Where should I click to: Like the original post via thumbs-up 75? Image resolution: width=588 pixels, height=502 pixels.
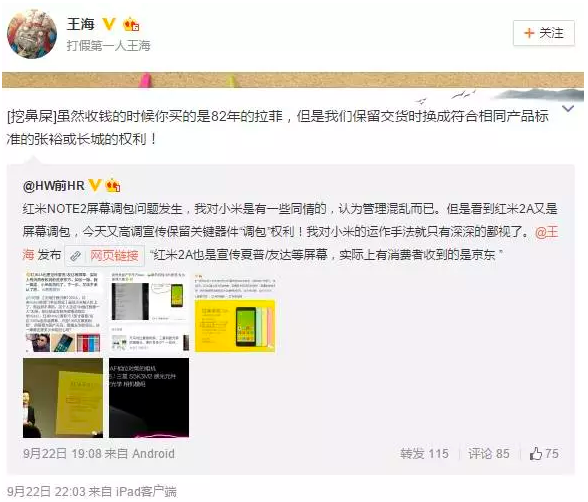(x=544, y=454)
